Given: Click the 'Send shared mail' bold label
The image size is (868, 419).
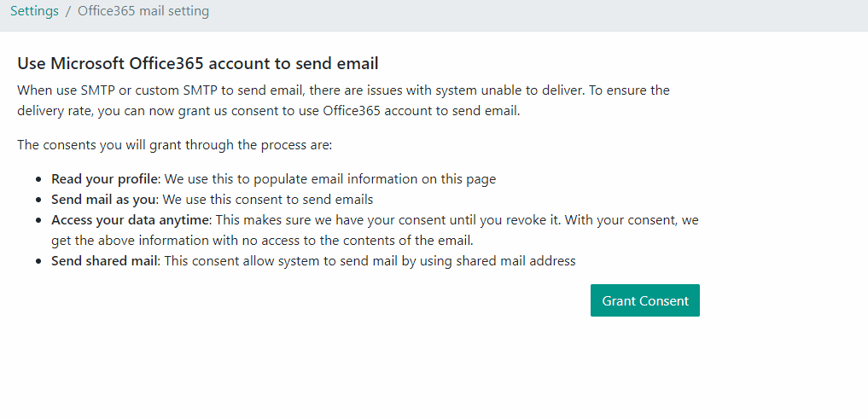Looking at the screenshot, I should pos(105,261).
